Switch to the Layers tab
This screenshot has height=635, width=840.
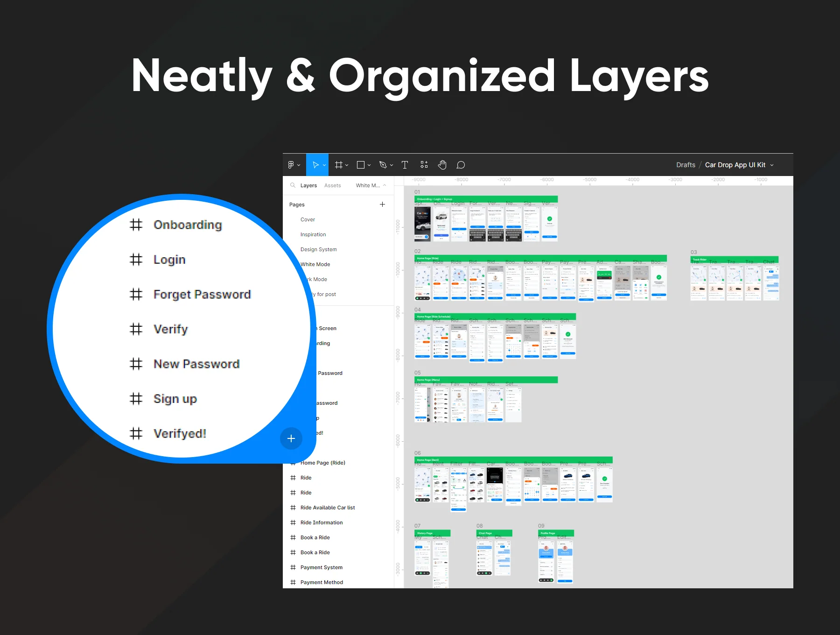[308, 185]
